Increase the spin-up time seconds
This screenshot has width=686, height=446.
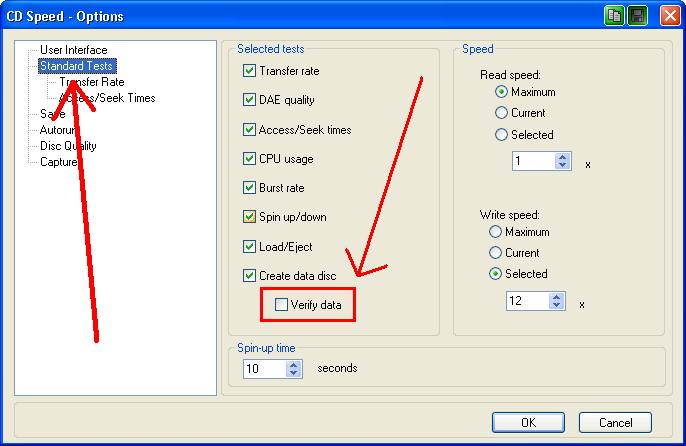tap(293, 363)
